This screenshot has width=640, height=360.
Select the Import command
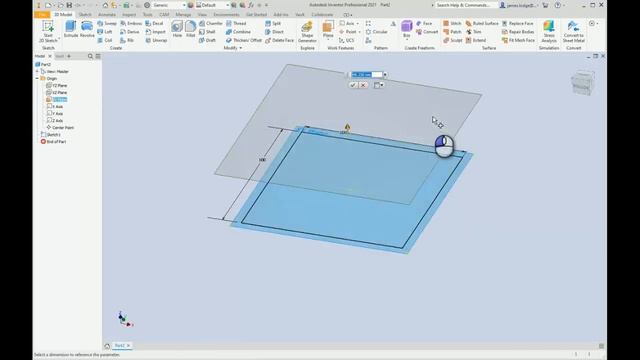[156, 32]
